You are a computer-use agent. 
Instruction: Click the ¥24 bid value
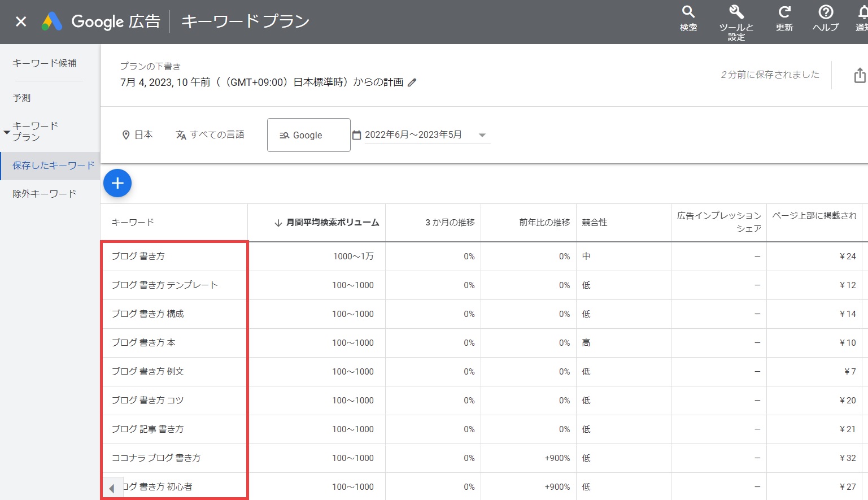(x=848, y=256)
